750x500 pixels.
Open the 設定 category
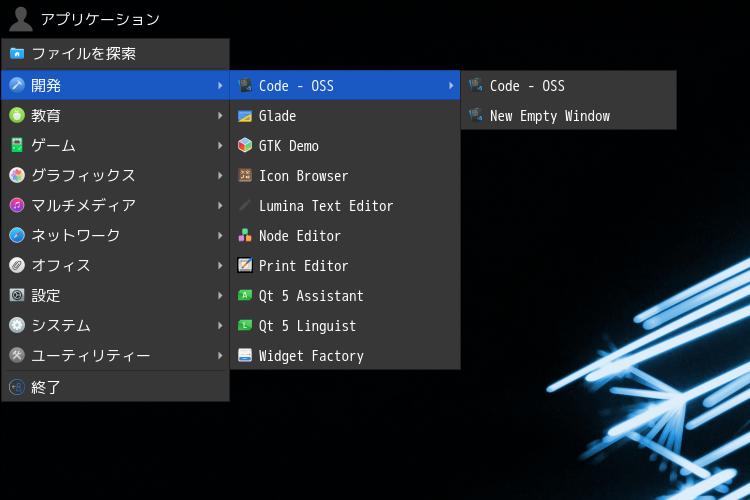coord(115,295)
